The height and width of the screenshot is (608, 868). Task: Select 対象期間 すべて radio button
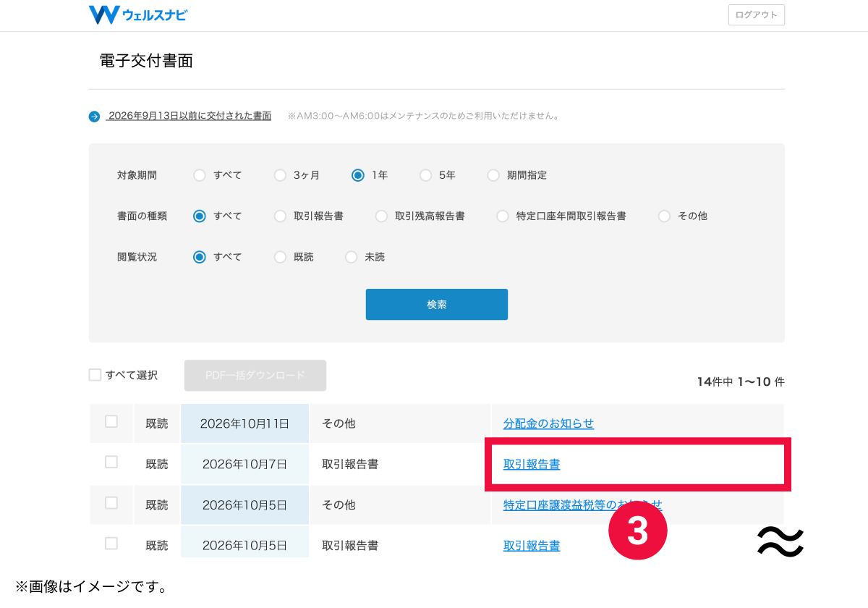point(200,175)
